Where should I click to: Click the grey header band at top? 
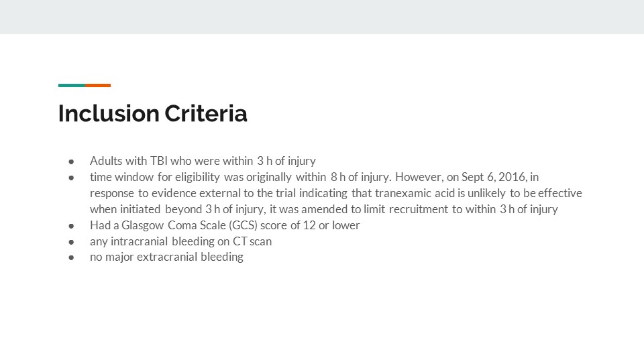coord(322,17)
